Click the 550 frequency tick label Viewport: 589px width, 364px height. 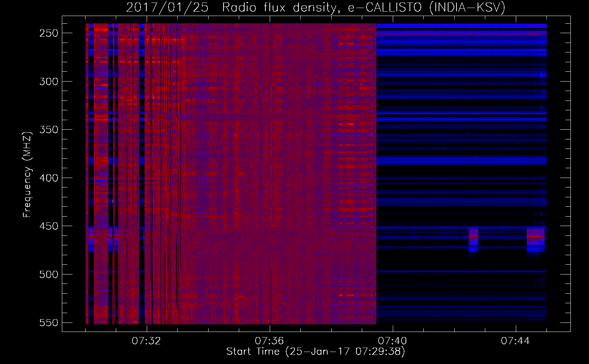49,323
